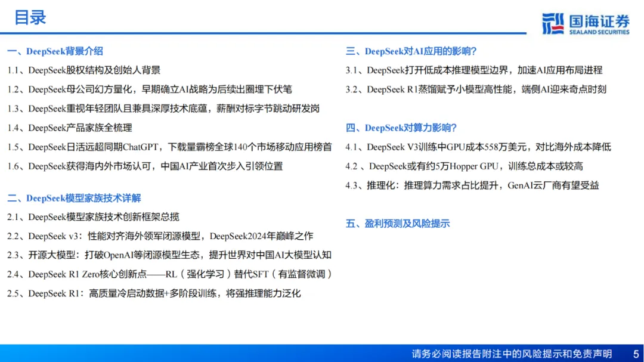Click entry 2.2 about DeepSeek v3
The image size is (644, 362).
pyautogui.click(x=160, y=236)
